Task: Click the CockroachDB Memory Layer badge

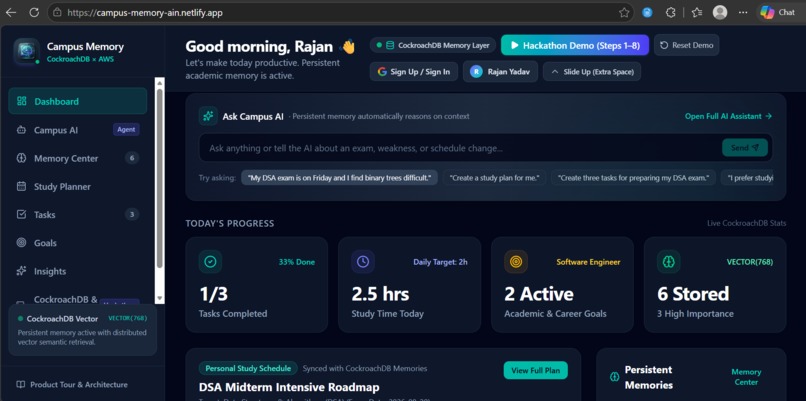Action: (433, 45)
